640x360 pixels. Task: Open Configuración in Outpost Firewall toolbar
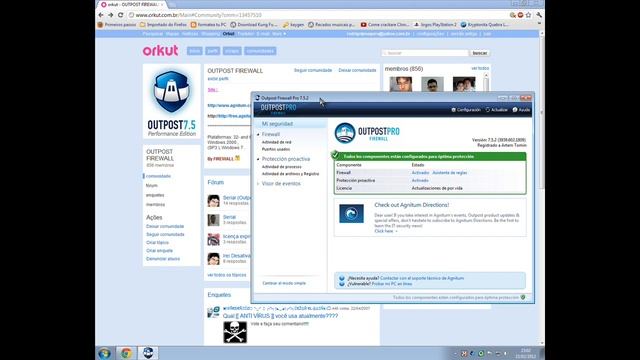click(x=465, y=110)
